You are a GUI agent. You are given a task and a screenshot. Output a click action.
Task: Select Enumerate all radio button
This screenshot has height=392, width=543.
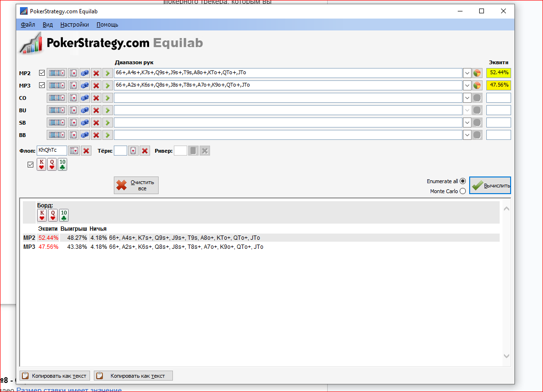point(463,181)
